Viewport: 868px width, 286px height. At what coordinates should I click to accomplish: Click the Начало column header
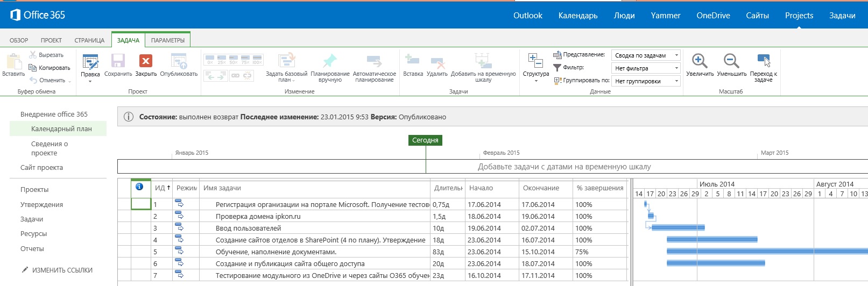point(492,188)
